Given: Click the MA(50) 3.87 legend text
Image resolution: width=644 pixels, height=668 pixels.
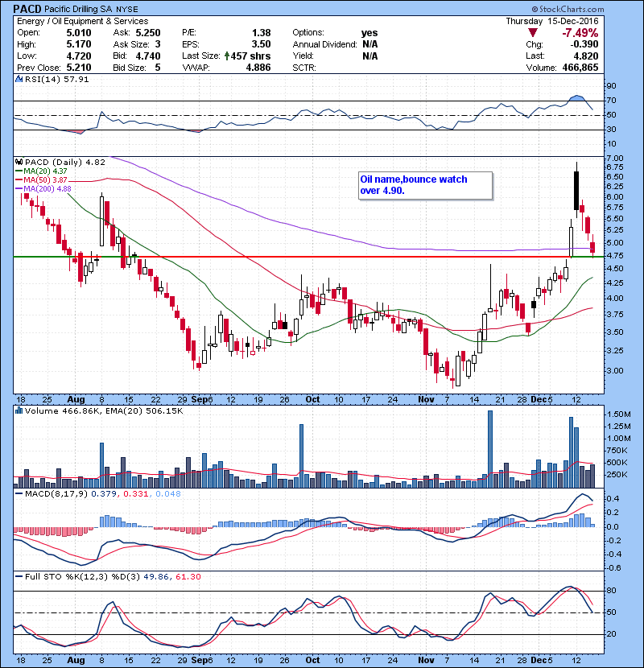Looking at the screenshot, I should (x=45, y=179).
